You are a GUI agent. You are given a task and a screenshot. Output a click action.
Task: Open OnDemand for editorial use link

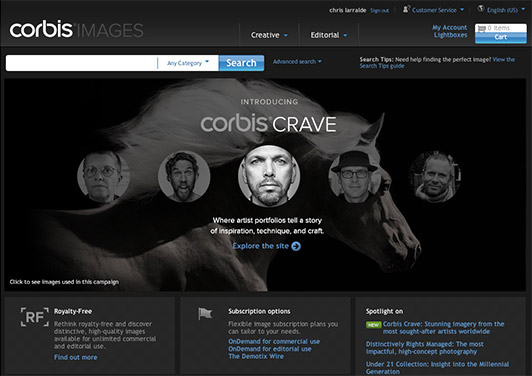[x=270, y=349]
